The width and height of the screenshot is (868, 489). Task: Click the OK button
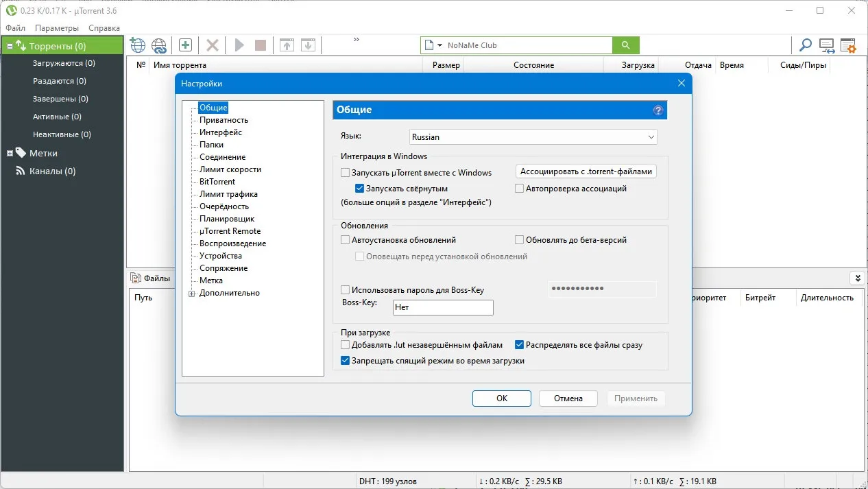click(501, 398)
